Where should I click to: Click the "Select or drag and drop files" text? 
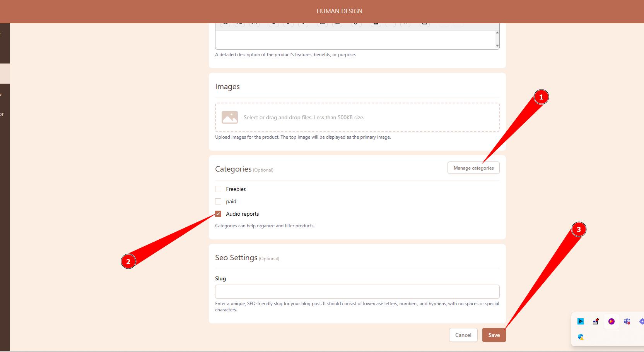(x=304, y=117)
